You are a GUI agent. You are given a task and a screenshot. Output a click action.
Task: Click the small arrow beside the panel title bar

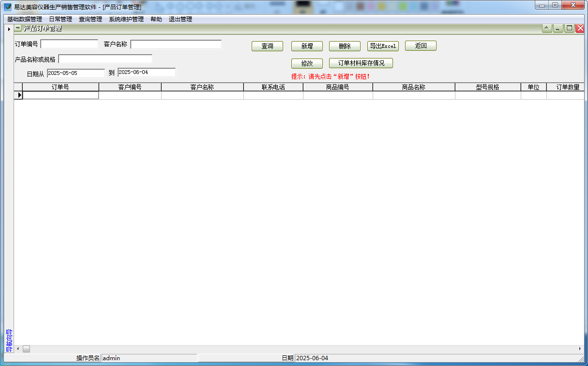(x=9, y=28)
